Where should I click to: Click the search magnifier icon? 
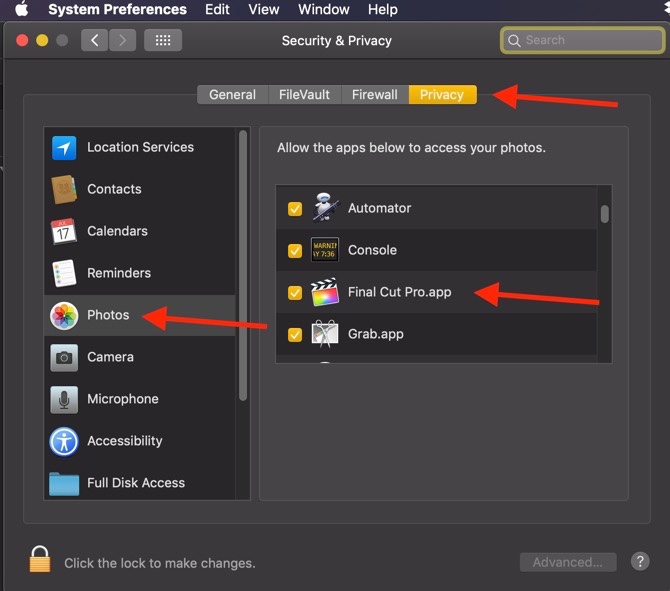pyautogui.click(x=514, y=41)
